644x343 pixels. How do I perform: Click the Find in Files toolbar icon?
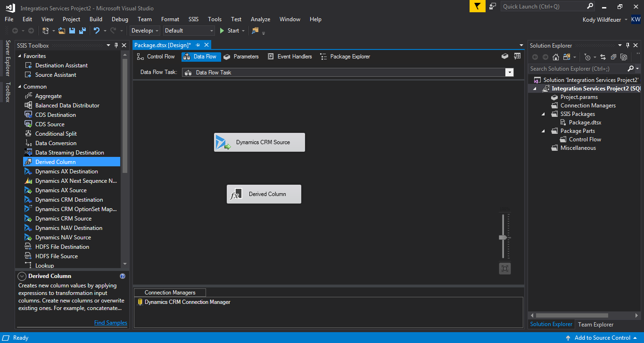[x=256, y=31]
